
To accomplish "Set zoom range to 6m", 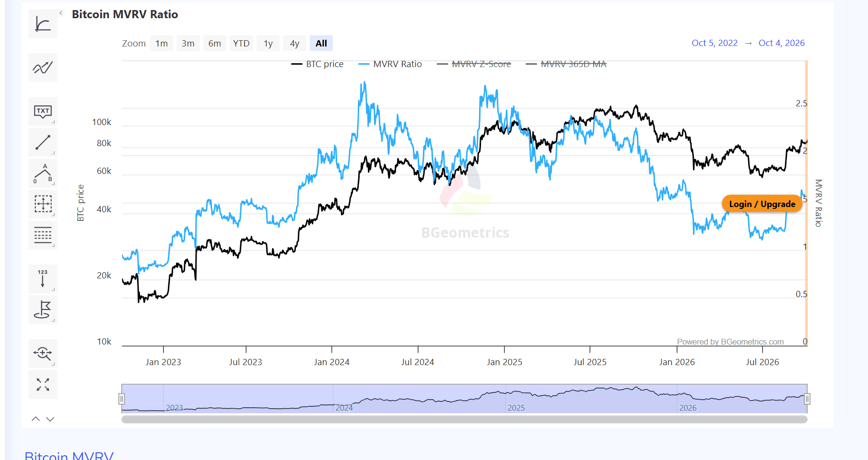I will [x=215, y=43].
